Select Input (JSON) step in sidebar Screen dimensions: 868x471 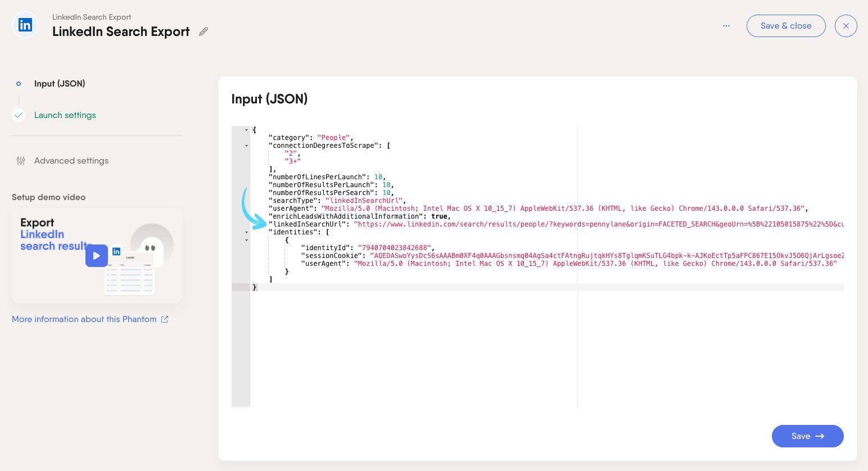point(60,84)
